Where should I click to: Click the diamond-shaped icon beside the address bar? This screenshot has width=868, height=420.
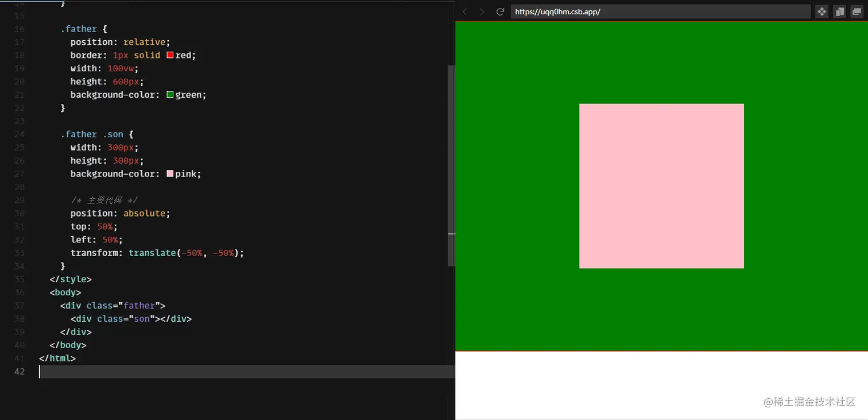821,11
